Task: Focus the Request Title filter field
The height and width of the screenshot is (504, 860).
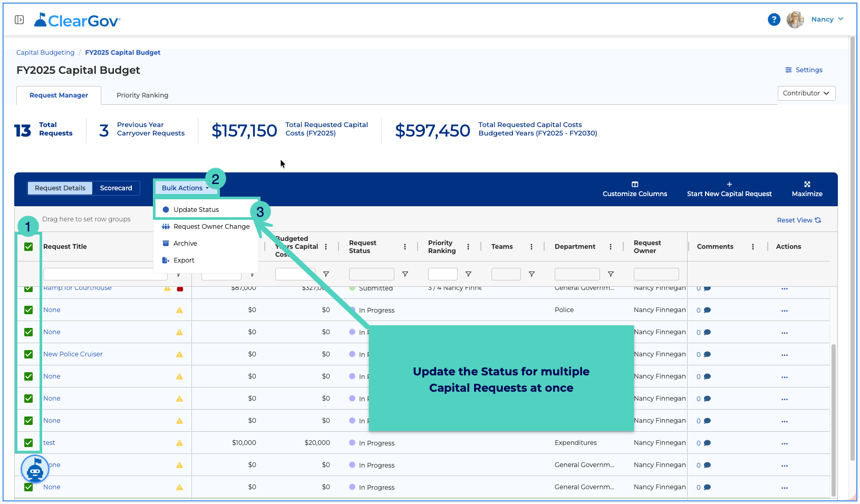Action: coord(105,274)
